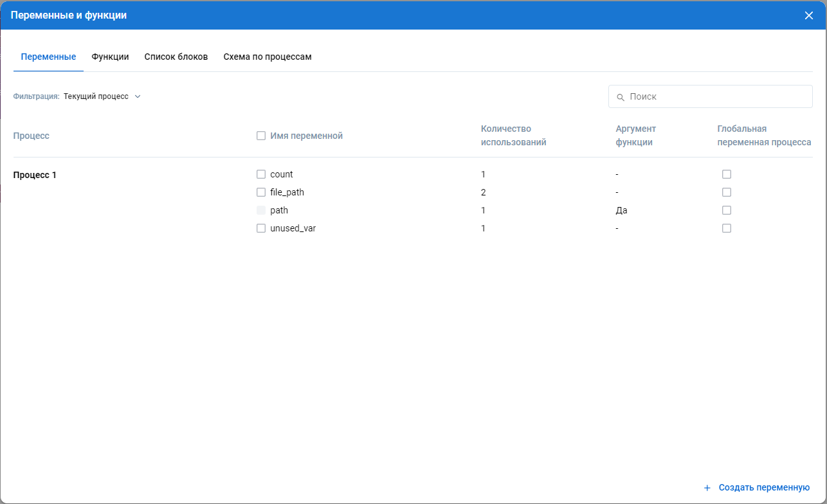Image resolution: width=827 pixels, height=504 pixels.
Task: Switch to the Переменные tab
Action: pyautogui.click(x=48, y=57)
